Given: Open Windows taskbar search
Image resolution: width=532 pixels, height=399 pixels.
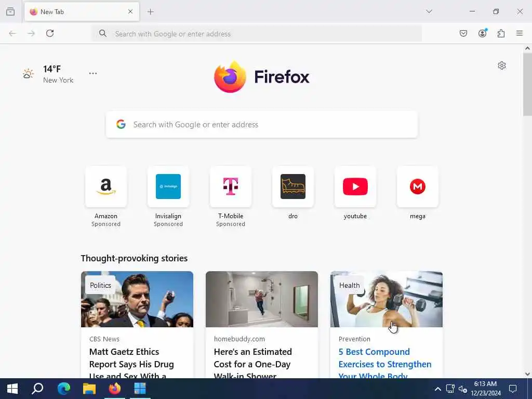Looking at the screenshot, I should pyautogui.click(x=37, y=389).
